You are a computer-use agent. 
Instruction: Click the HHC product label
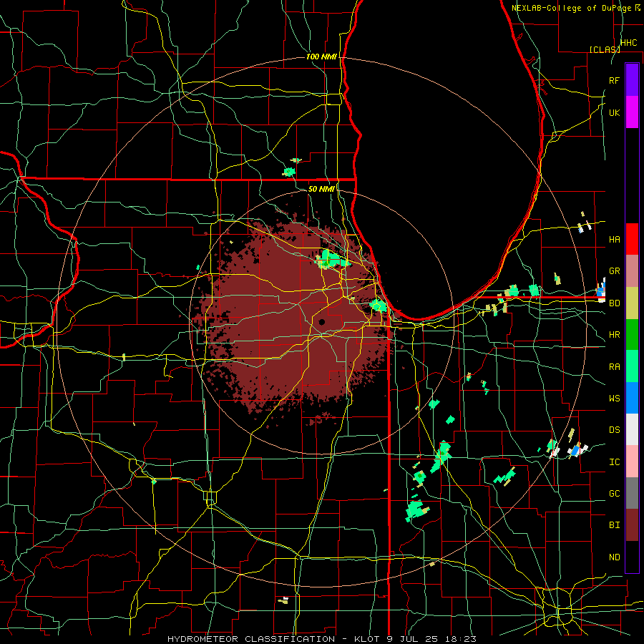tap(628, 43)
